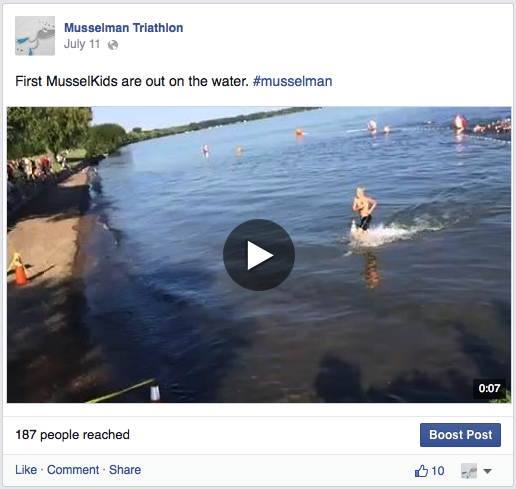Select the Share action link

[x=125, y=470]
